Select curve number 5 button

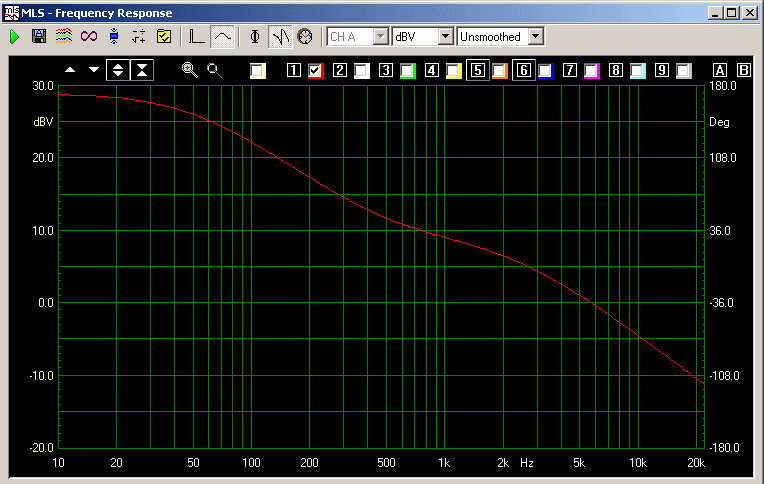point(477,70)
